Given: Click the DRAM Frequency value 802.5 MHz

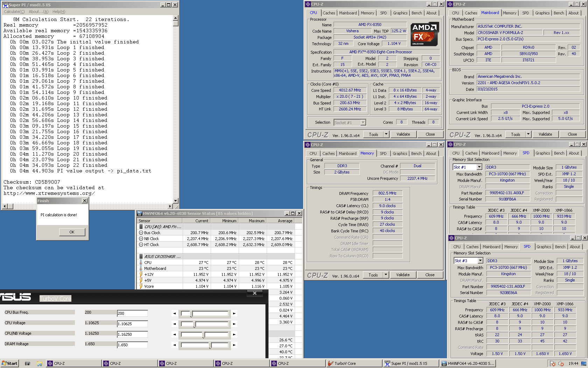Looking at the screenshot, I should (x=387, y=193).
